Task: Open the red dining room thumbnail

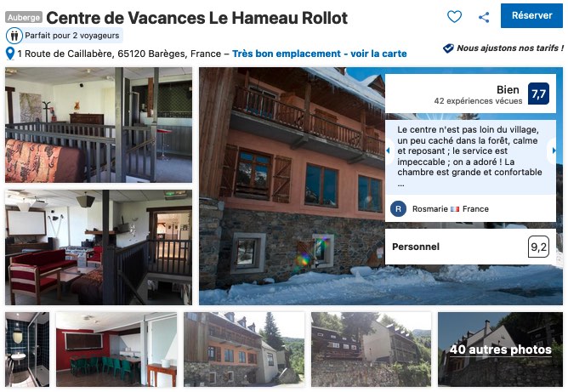Action: click(116, 349)
